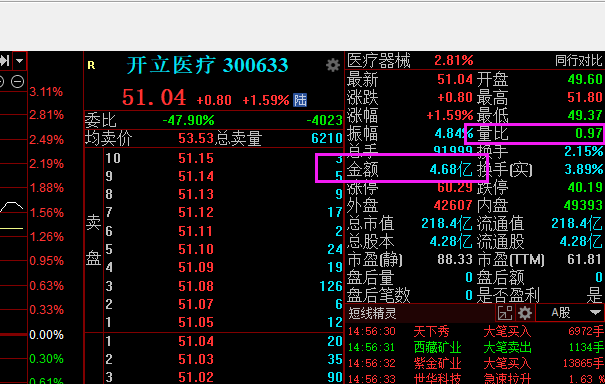
Task: Click 开盘 value 49.60
Action: (585, 80)
